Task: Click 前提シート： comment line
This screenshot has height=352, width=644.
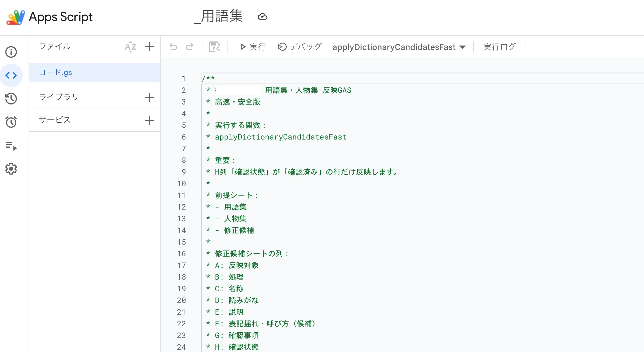Action: tap(237, 195)
